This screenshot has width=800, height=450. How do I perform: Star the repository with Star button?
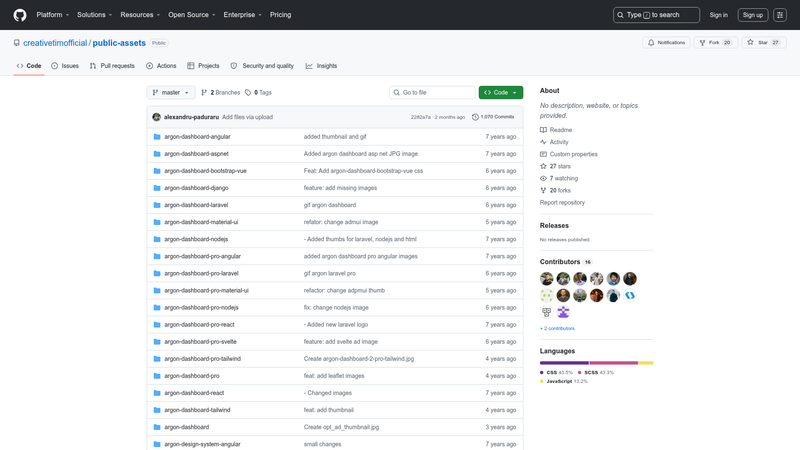[x=764, y=43]
